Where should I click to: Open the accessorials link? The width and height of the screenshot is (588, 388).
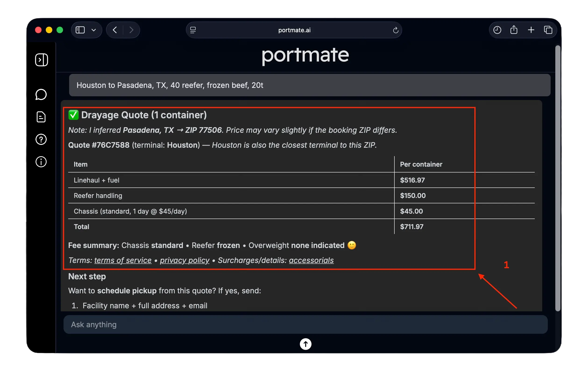click(x=311, y=260)
